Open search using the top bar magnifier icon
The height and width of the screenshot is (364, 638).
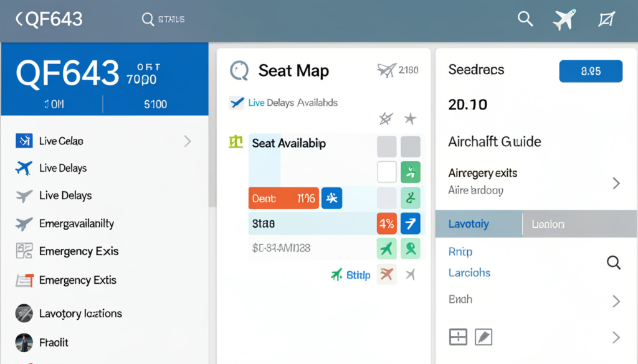point(525,19)
